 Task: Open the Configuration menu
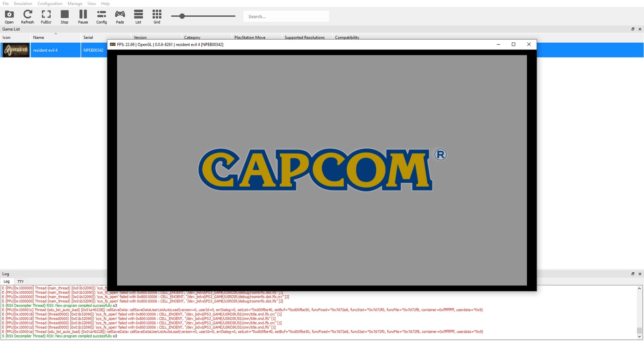(x=50, y=3)
